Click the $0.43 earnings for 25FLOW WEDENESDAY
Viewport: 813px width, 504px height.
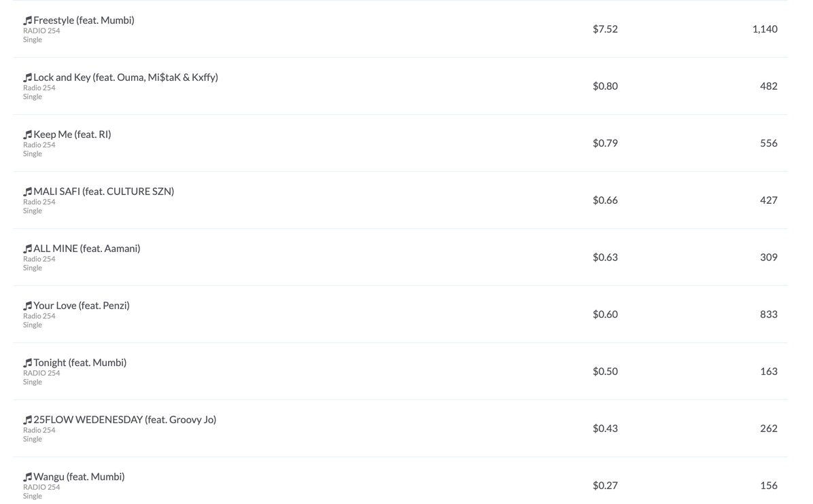tap(605, 429)
